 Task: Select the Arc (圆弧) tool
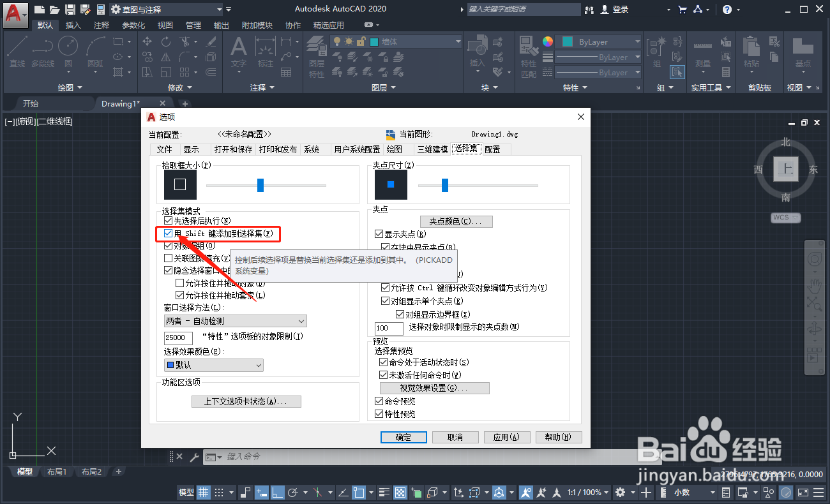tap(95, 51)
